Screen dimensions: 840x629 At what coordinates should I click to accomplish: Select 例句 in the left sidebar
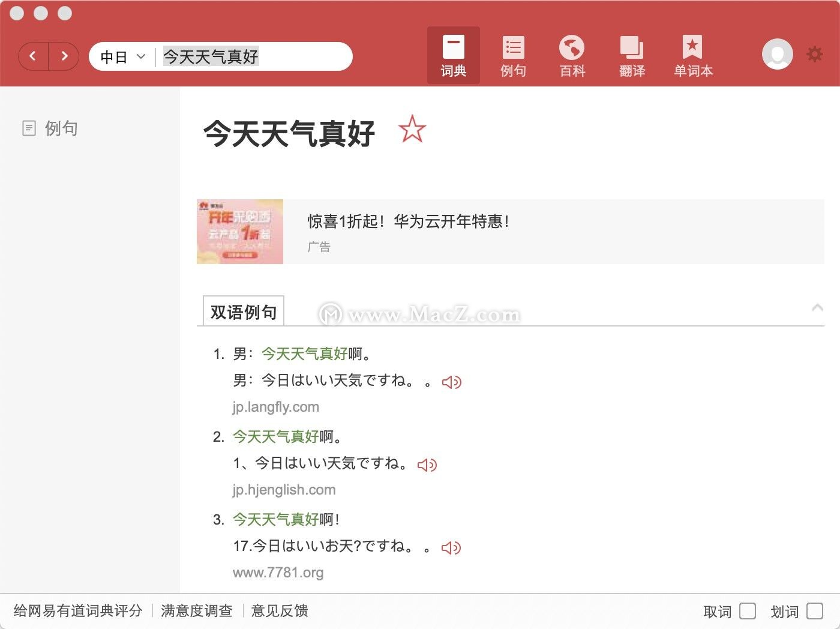pyautogui.click(x=50, y=128)
